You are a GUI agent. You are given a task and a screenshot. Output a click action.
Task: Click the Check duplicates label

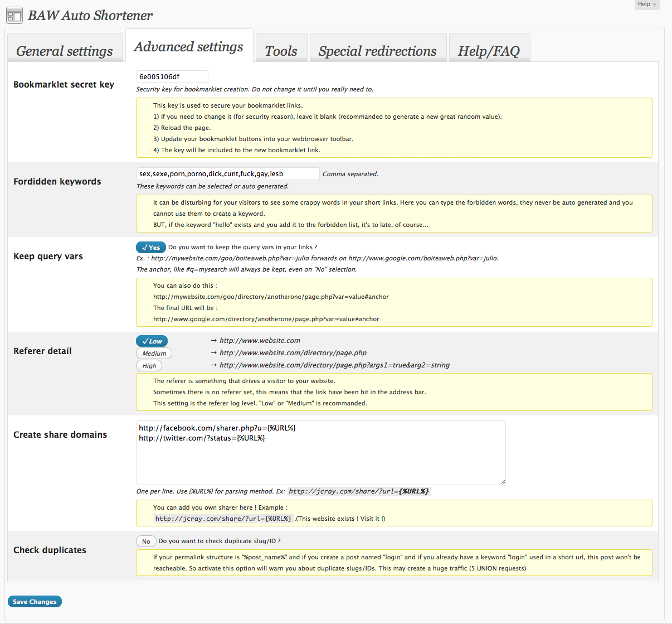click(50, 550)
